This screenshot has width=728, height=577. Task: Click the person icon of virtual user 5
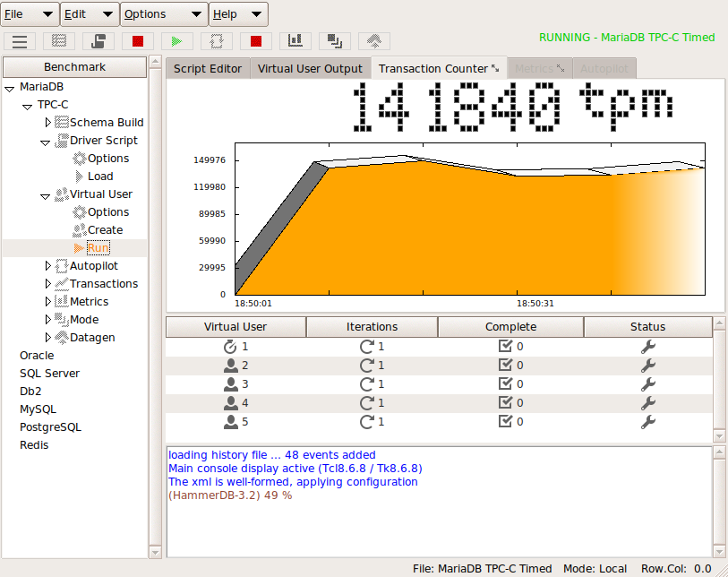click(x=231, y=422)
